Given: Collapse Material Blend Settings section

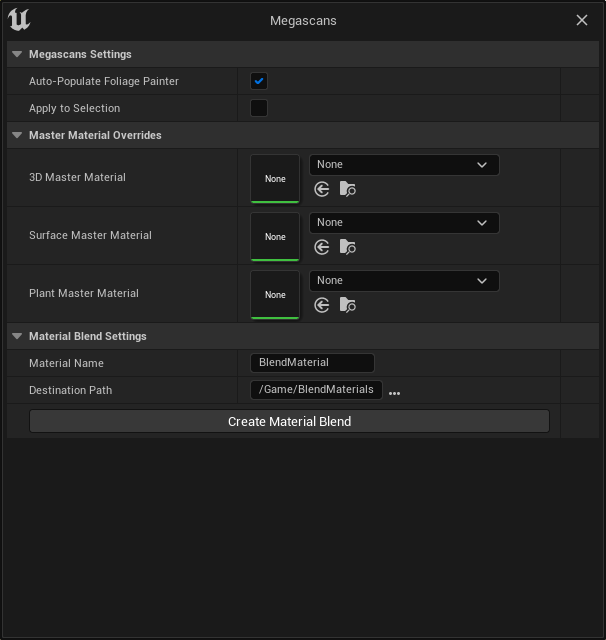Looking at the screenshot, I should [17, 336].
